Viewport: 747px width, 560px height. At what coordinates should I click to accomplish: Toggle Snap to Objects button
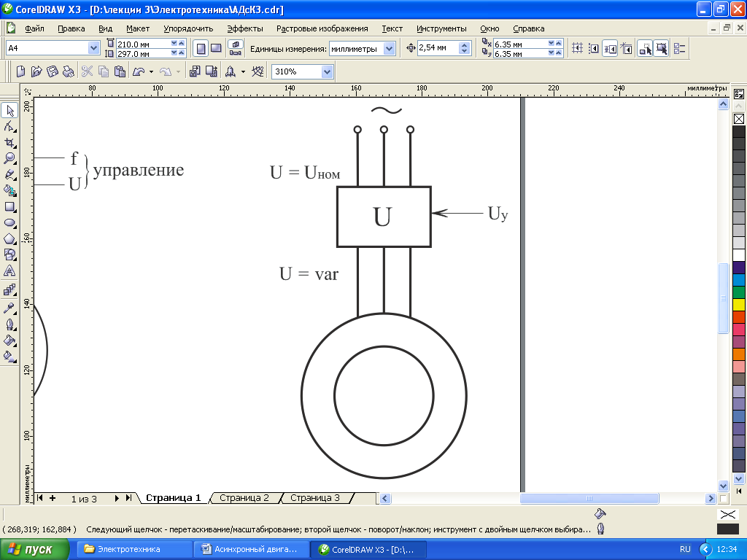[x=610, y=48]
